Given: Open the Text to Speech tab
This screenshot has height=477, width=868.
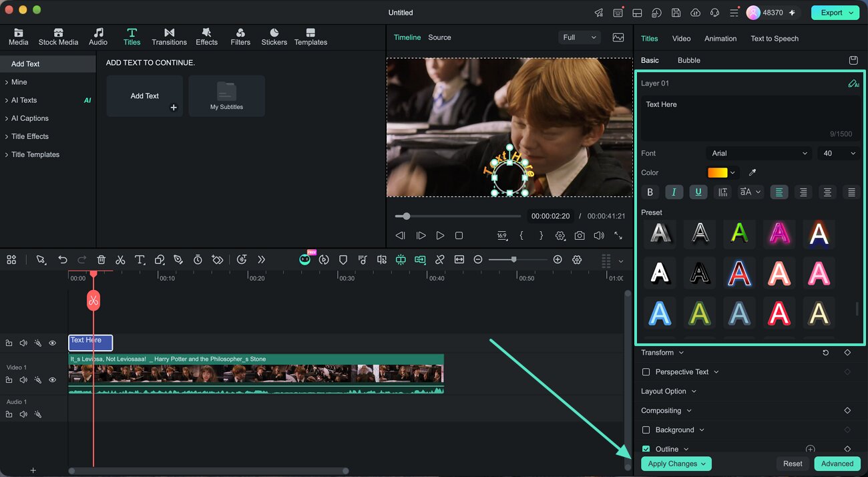Looking at the screenshot, I should pyautogui.click(x=775, y=39).
